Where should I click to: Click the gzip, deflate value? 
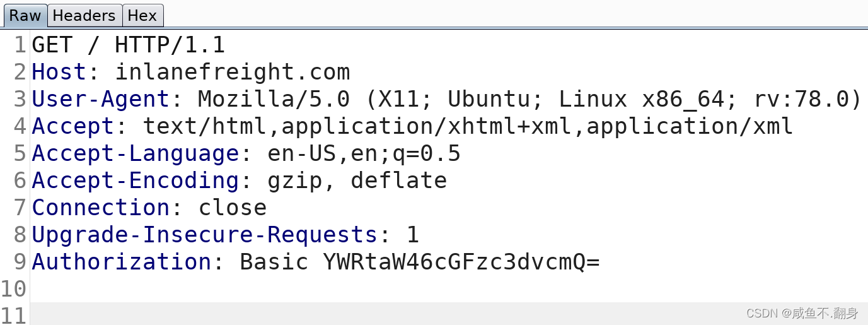point(357,181)
